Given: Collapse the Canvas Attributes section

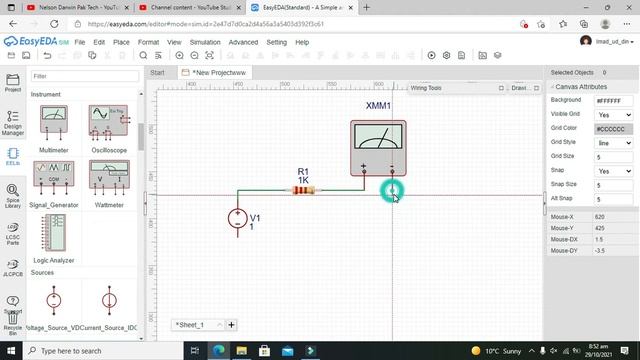Looking at the screenshot, I should pyautogui.click(x=579, y=87).
